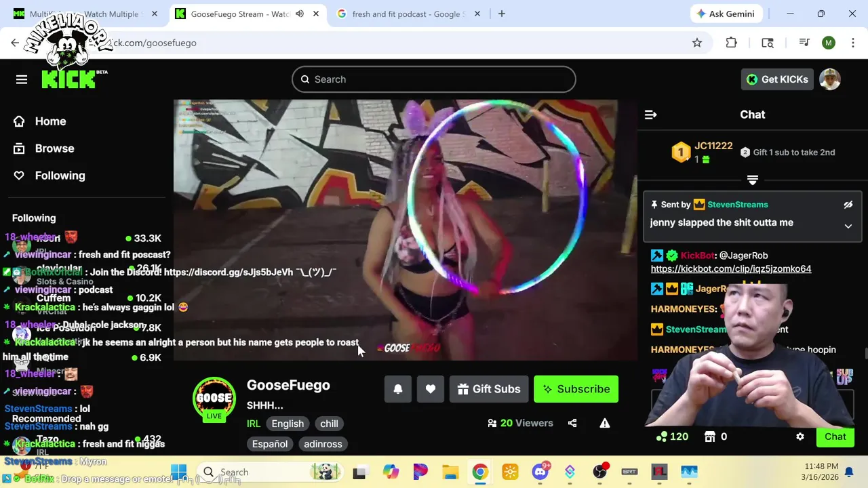Select the GooseFuego Stream browser tab
The height and width of the screenshot is (488, 868).
coord(248,14)
